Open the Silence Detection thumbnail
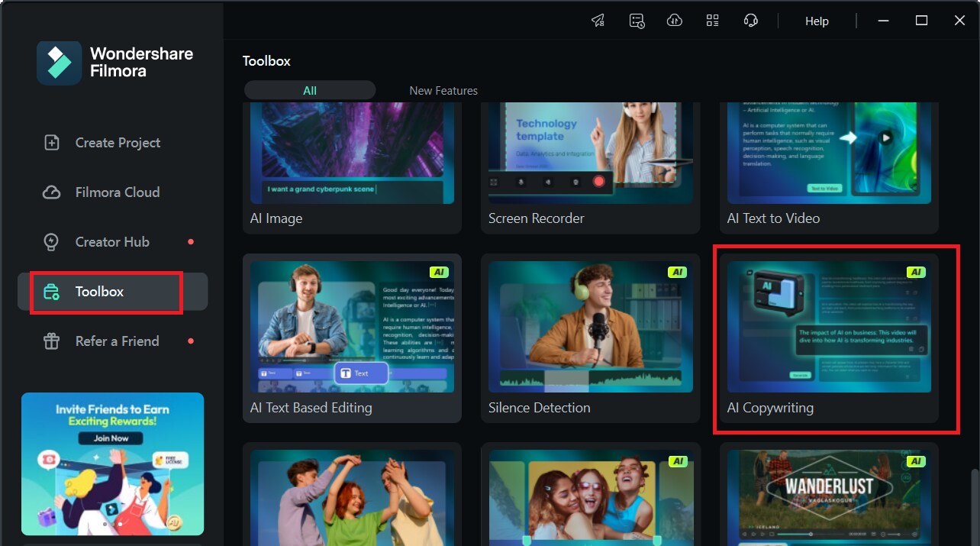 click(590, 327)
